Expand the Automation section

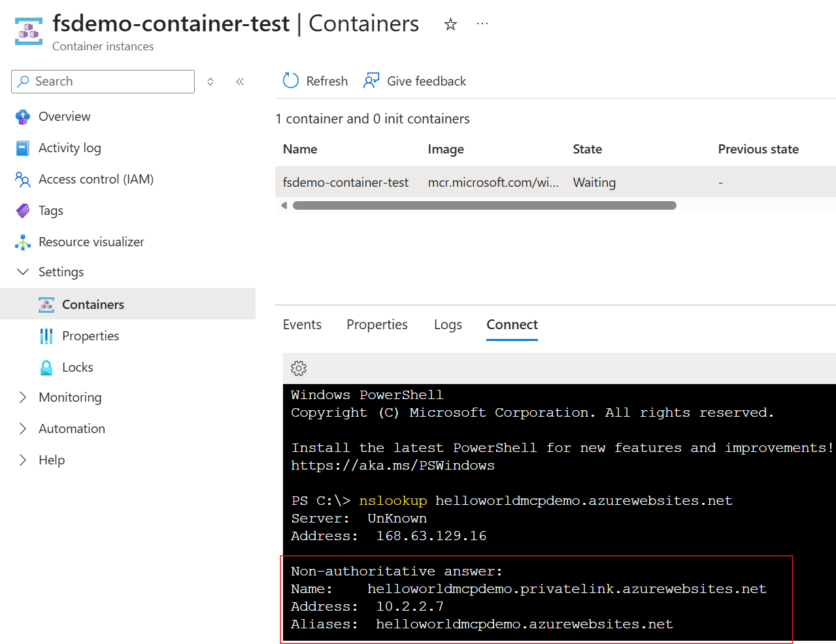pyautogui.click(x=23, y=428)
